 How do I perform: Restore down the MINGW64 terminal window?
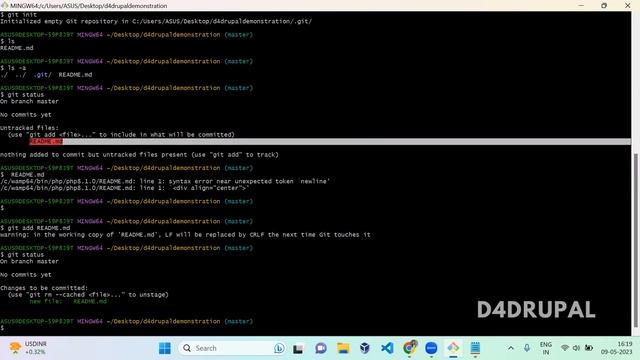604,5
